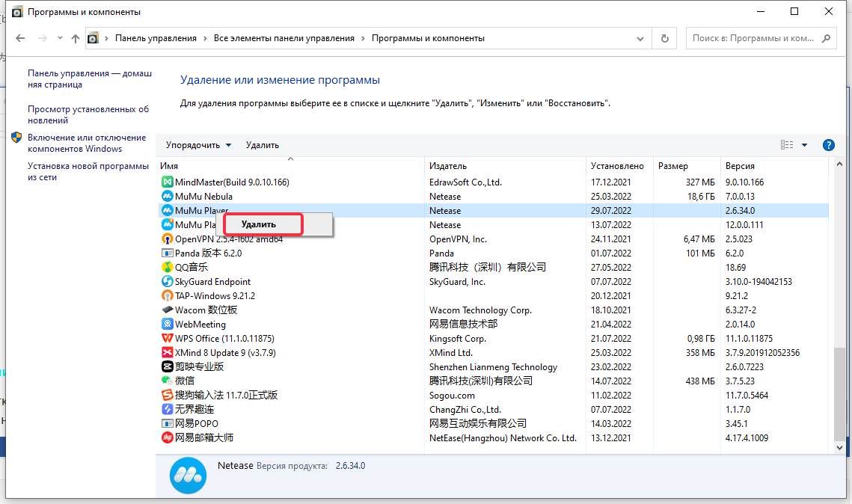The height and width of the screenshot is (504, 852).
Task: Click the 网易POPO program icon
Action: point(168,424)
